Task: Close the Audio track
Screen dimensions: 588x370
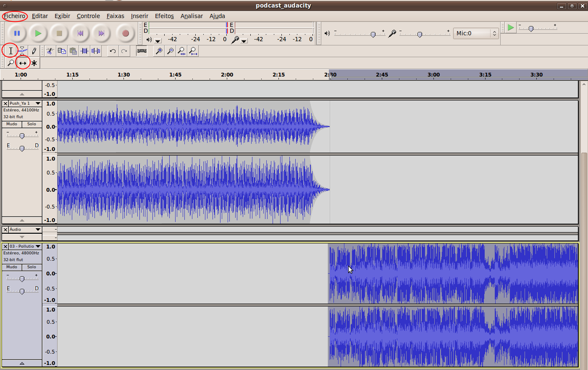Action: (5, 230)
